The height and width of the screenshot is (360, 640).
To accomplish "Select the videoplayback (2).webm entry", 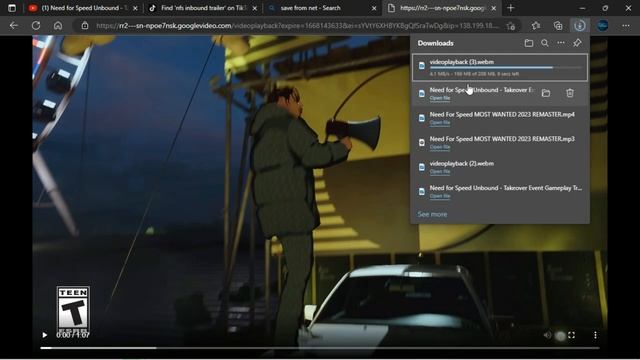I will click(x=500, y=167).
